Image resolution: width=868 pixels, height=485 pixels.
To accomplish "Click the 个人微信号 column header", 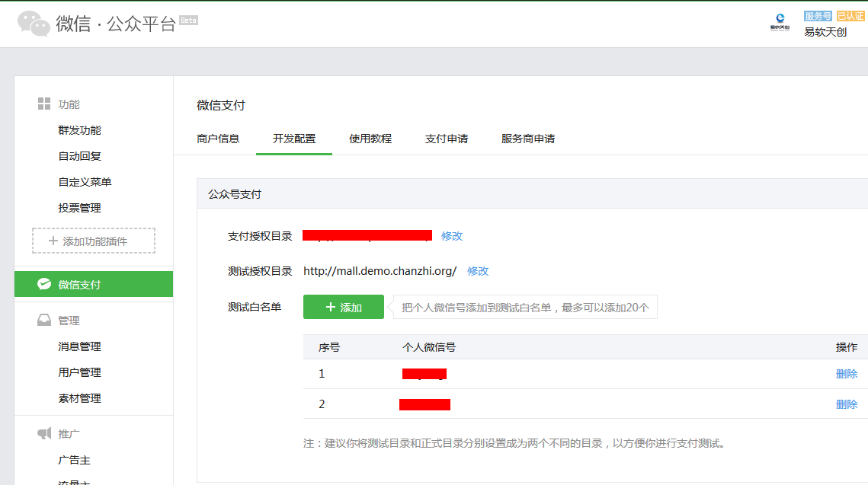I will tap(429, 347).
